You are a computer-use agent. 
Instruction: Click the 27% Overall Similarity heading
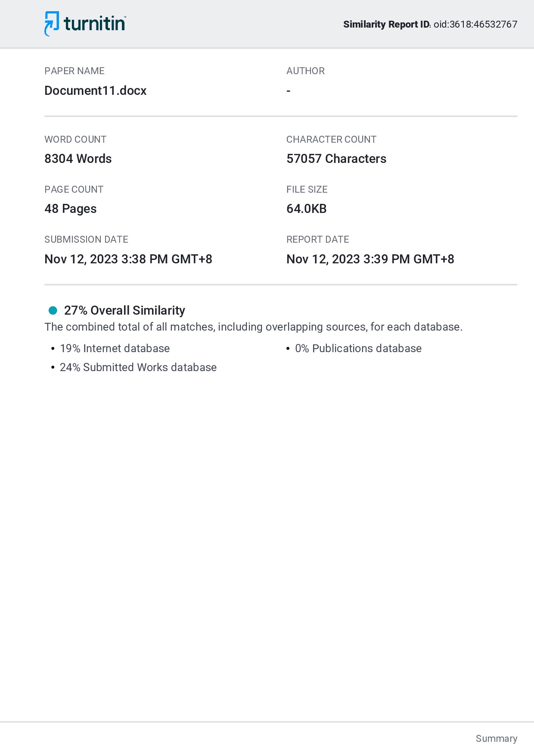click(124, 310)
